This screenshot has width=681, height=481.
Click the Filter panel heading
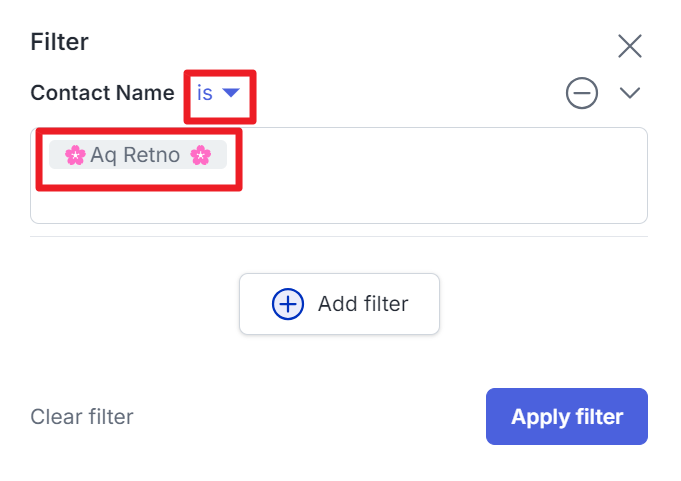[x=60, y=42]
